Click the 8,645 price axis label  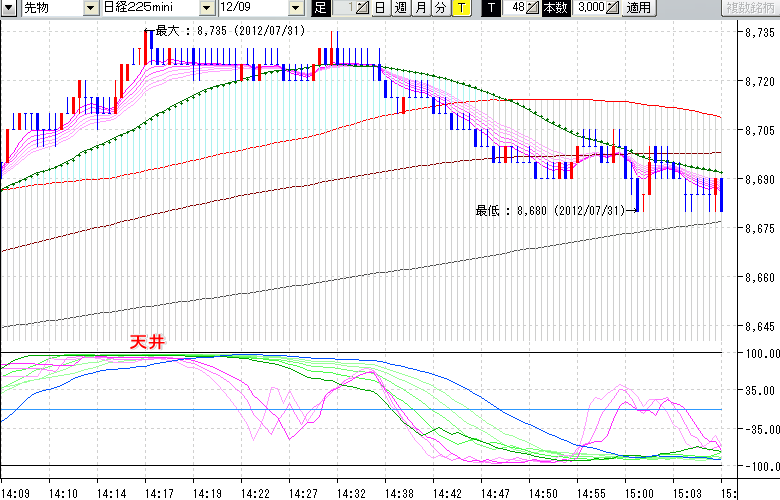point(760,327)
